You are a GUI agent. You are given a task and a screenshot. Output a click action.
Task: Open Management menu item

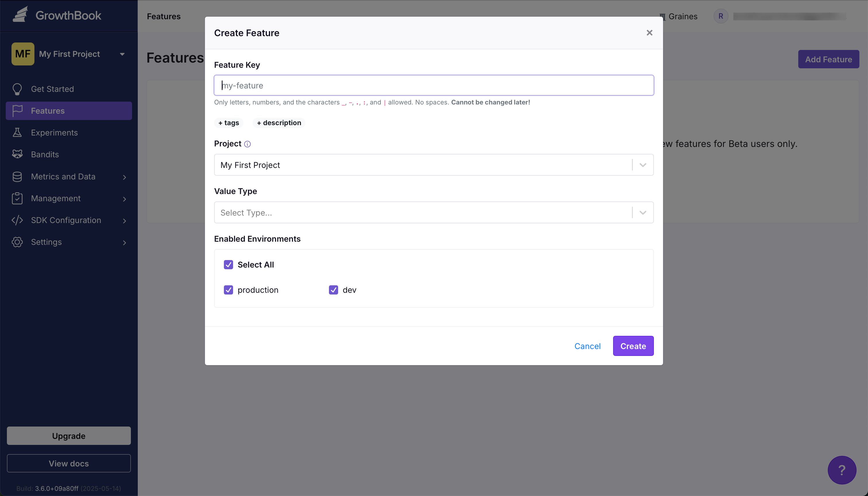click(x=69, y=198)
